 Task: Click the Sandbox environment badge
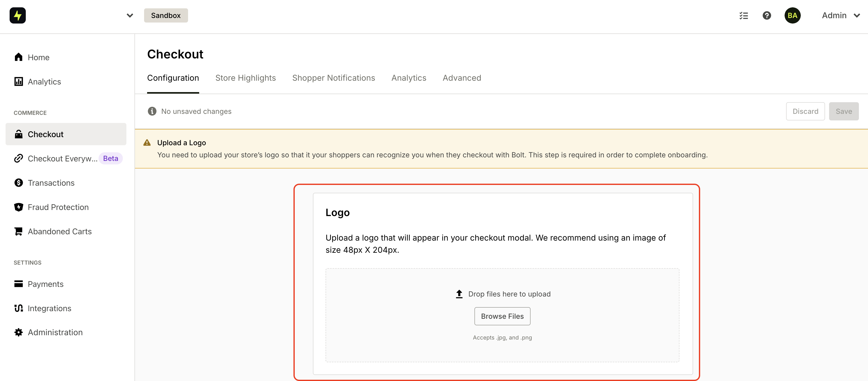[x=166, y=15]
